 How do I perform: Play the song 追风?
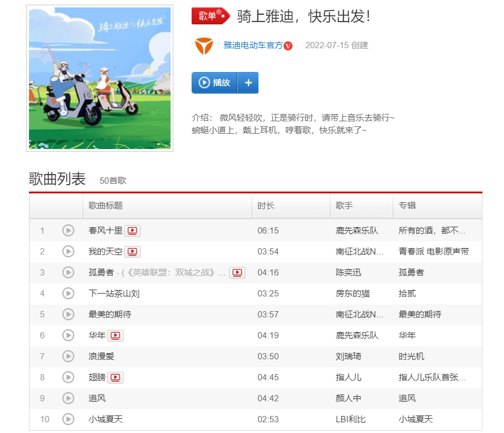(68, 398)
